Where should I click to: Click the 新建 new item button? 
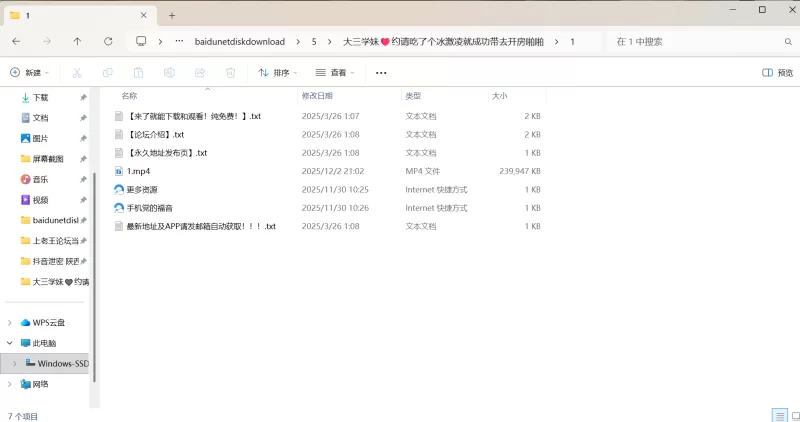[x=30, y=73]
